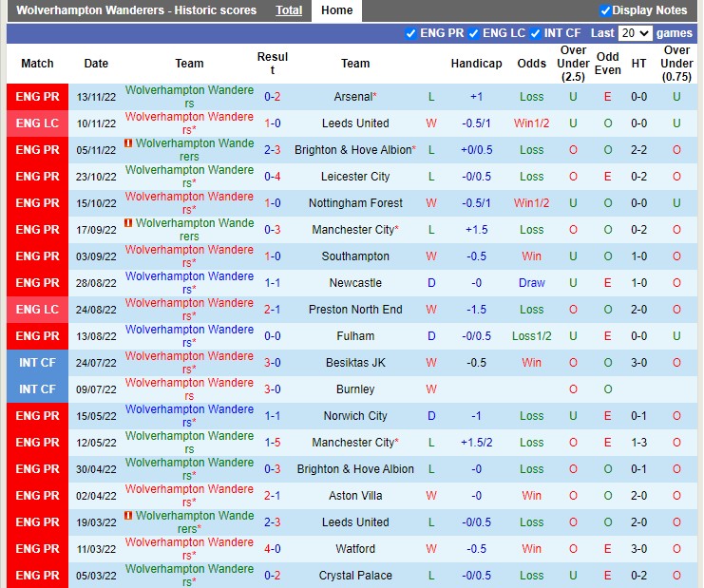
Task: Open Arsenal team link
Action: coord(353,97)
